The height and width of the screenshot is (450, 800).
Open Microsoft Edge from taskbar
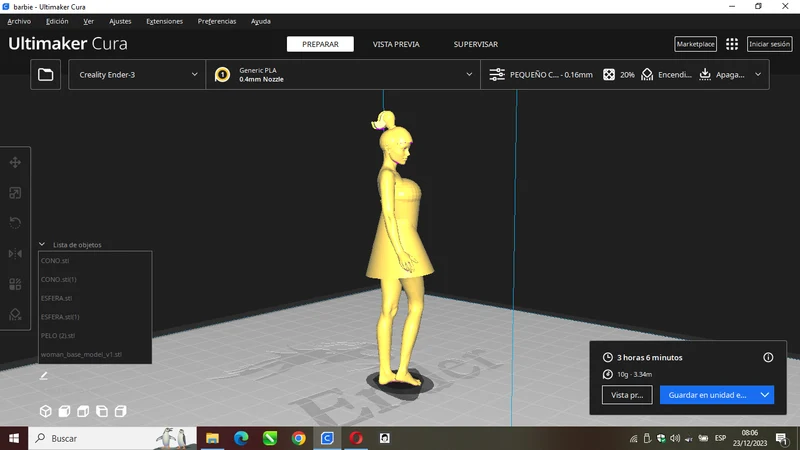[241, 438]
